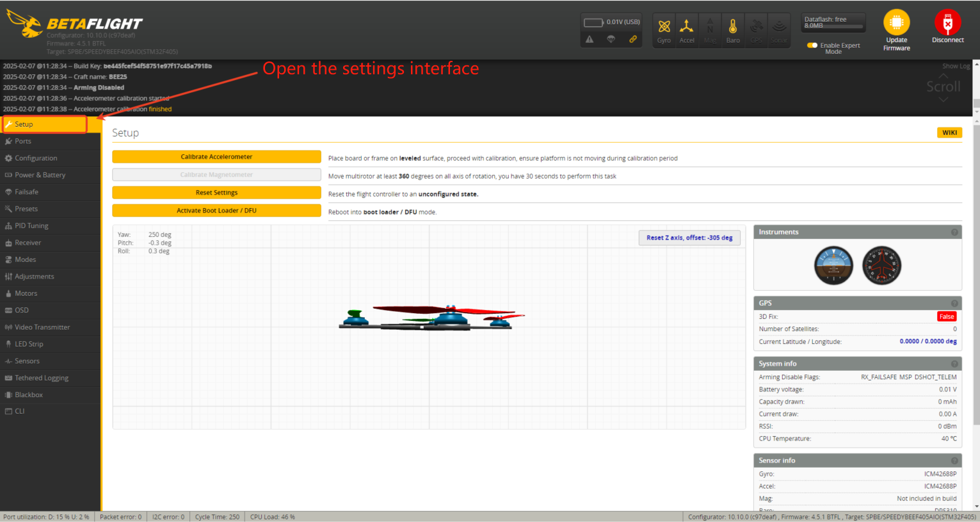Open the Power & Battery tab
The image size is (980, 522).
50,175
